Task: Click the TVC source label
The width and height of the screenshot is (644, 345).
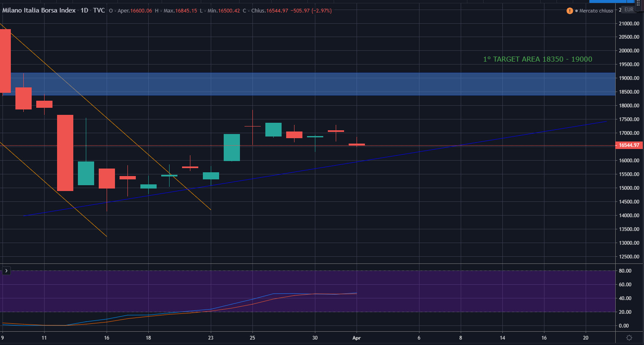Action: click(99, 10)
